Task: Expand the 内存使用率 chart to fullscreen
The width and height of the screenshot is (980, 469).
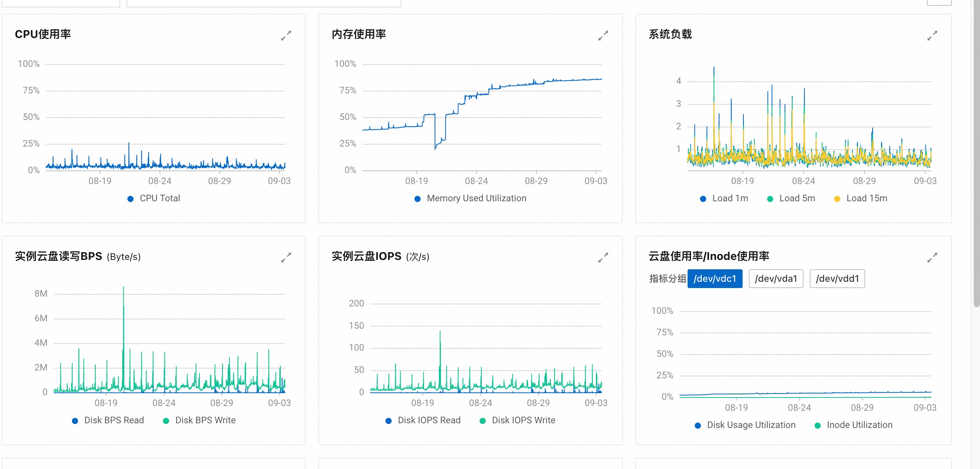Action: point(603,36)
